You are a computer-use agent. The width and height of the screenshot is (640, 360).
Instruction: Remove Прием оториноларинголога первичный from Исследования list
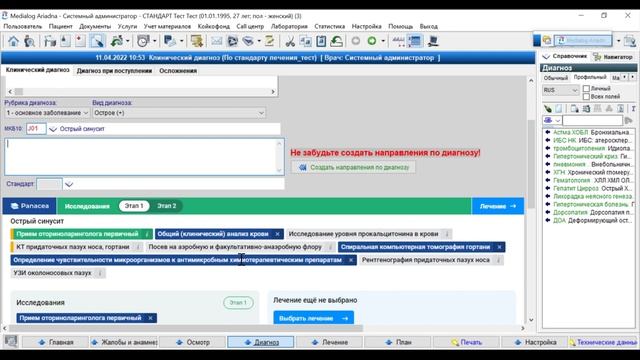coord(150,318)
